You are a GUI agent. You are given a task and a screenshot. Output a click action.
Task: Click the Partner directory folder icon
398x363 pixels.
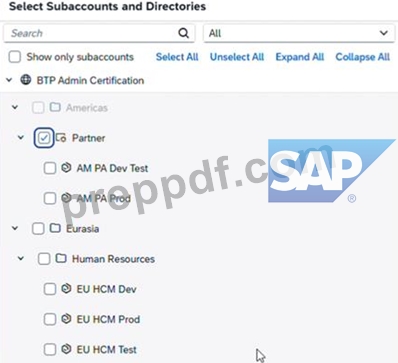coord(61,138)
